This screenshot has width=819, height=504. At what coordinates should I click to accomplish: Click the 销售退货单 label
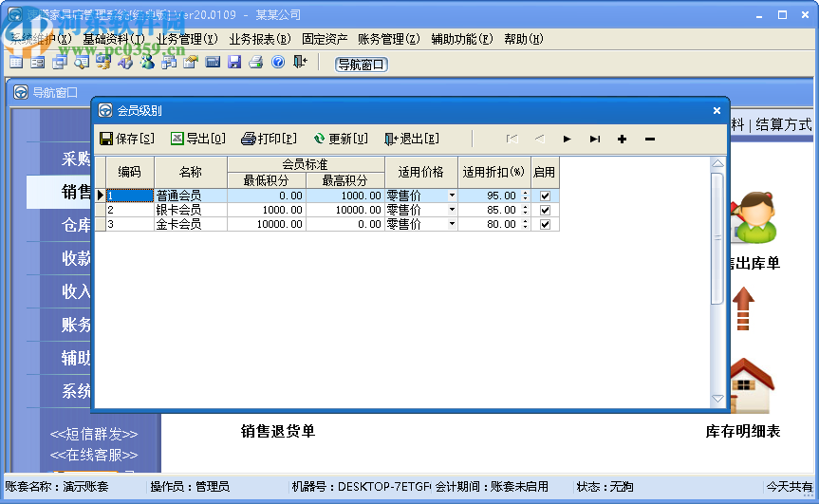278,432
